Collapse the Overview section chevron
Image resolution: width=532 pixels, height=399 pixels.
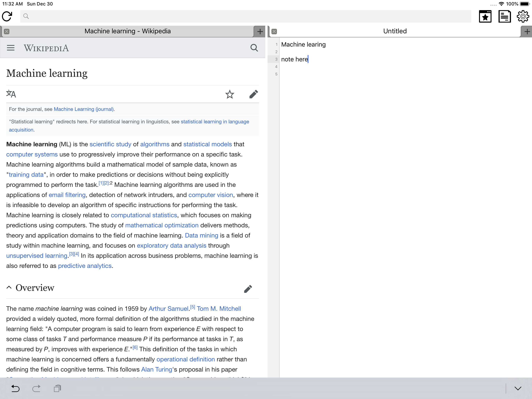tap(9, 287)
